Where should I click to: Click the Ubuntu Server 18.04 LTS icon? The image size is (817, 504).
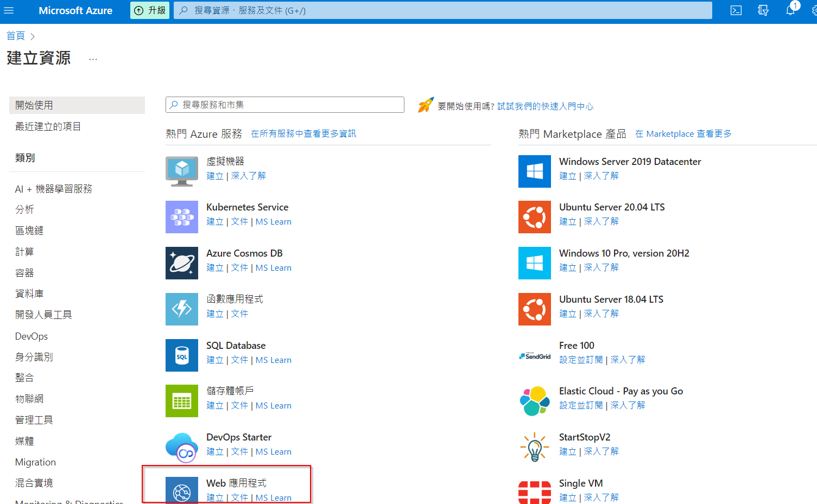pos(535,309)
